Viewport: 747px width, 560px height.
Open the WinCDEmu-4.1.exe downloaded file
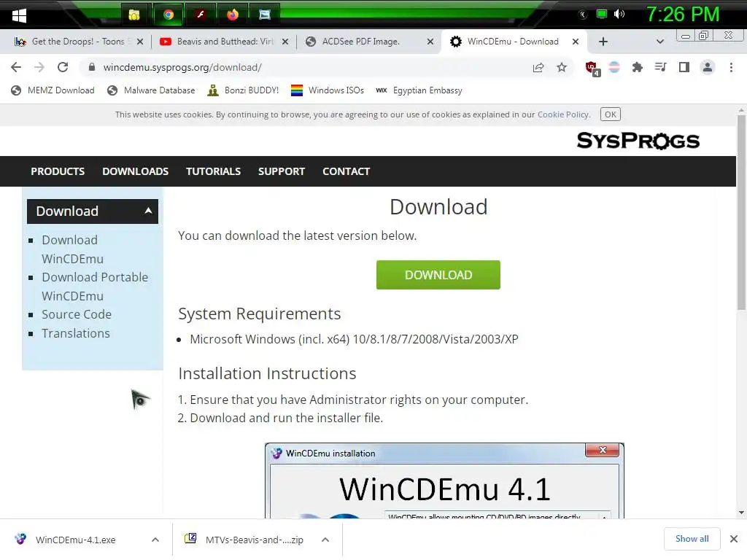coord(75,540)
